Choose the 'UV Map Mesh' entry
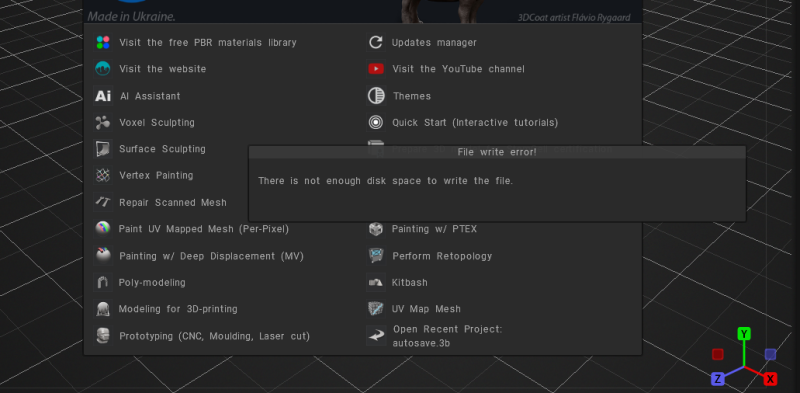Screen dimensions: 800x393 click(x=426, y=309)
